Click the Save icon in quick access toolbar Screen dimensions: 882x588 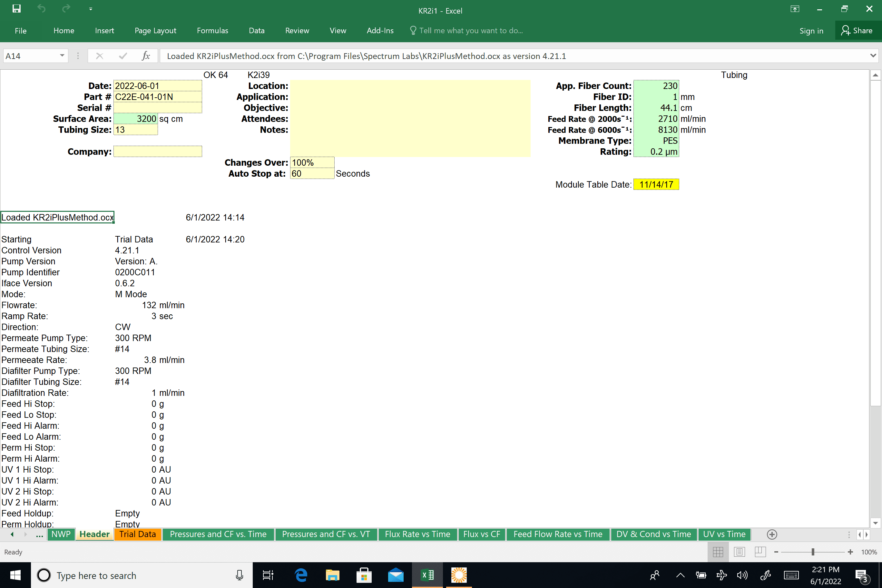tap(16, 9)
